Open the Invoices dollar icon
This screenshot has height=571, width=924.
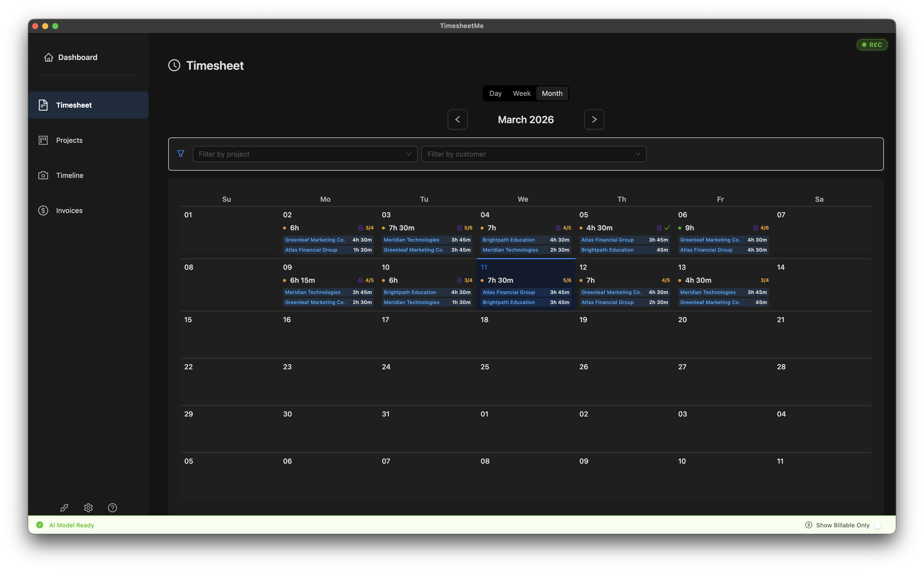[x=43, y=210]
